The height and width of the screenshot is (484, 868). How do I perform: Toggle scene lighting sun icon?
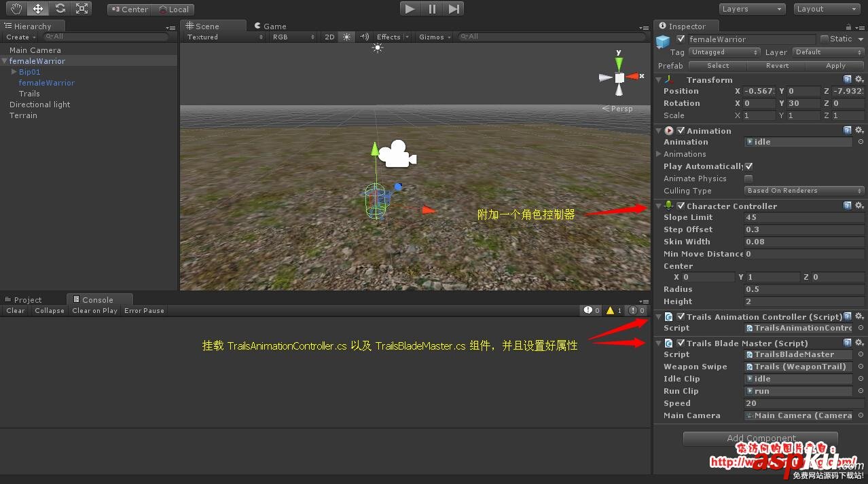click(347, 37)
